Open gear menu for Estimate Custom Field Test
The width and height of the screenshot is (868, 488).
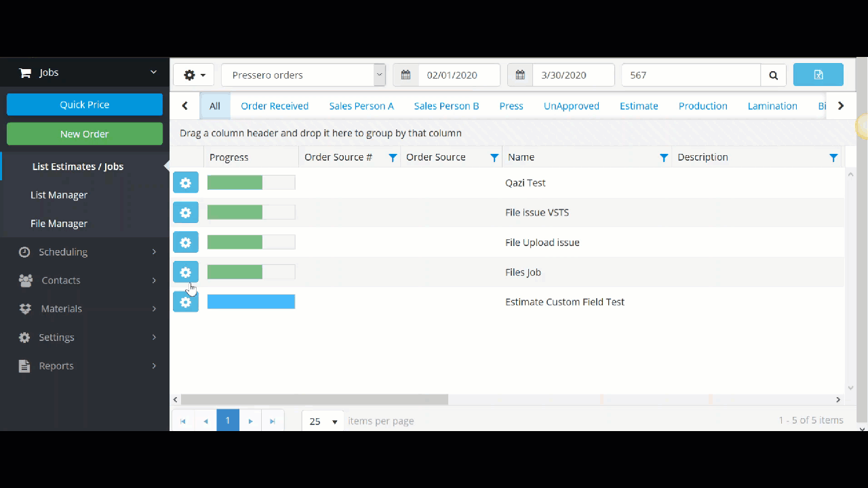click(186, 302)
